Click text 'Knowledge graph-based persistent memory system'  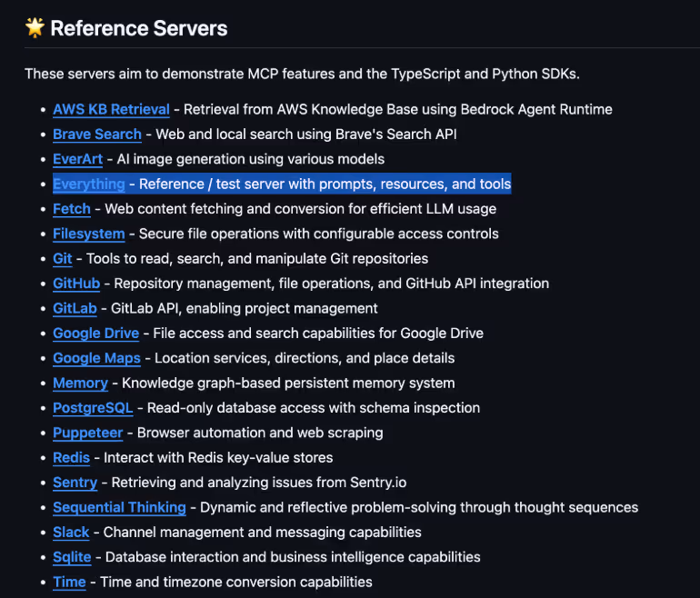point(288,384)
